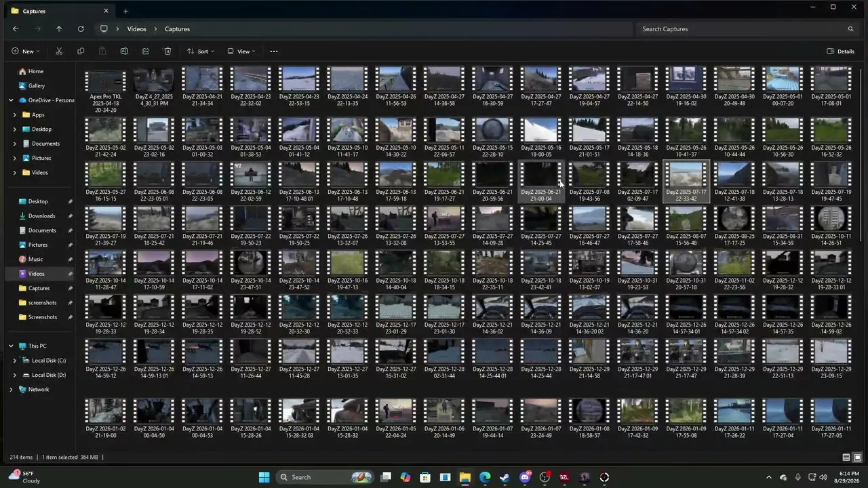Collapse the OneDrive - Personal tree node
Screen dimensions: 868x488
(11, 100)
